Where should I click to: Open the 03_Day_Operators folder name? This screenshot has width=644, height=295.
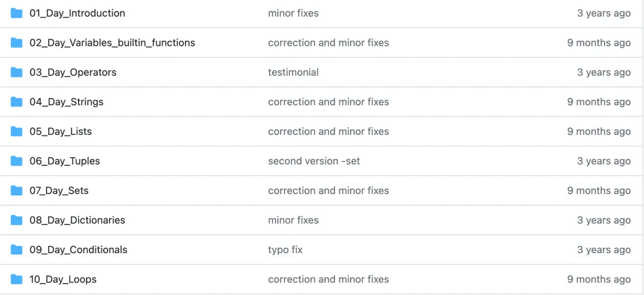(73, 72)
